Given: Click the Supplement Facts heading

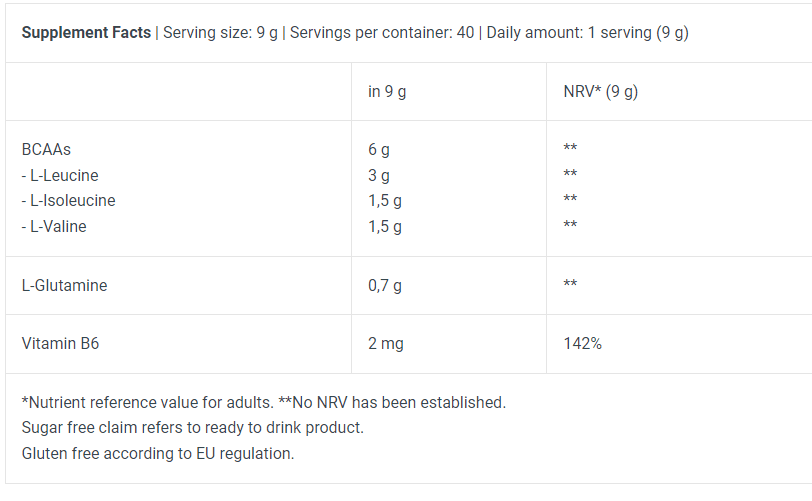Looking at the screenshot, I should click(x=85, y=32).
